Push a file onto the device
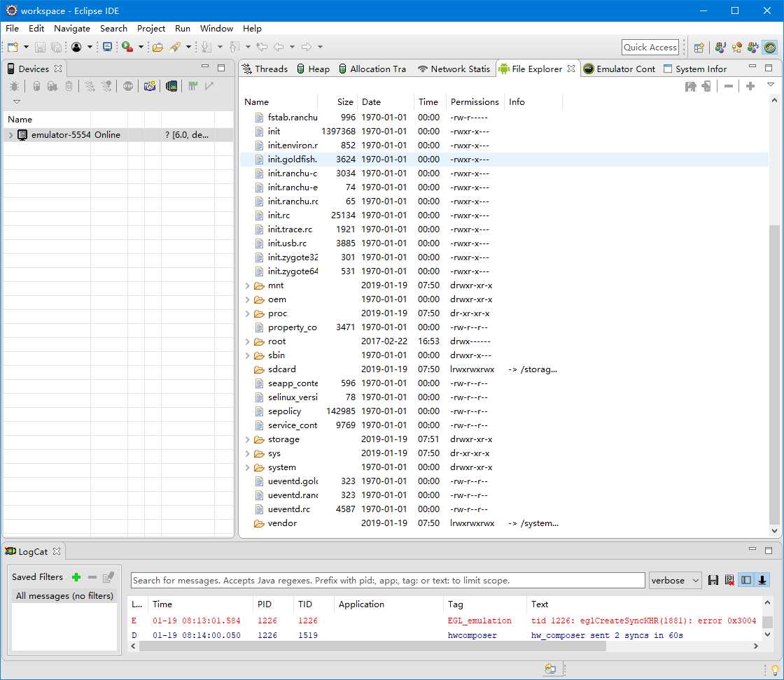 tap(706, 87)
